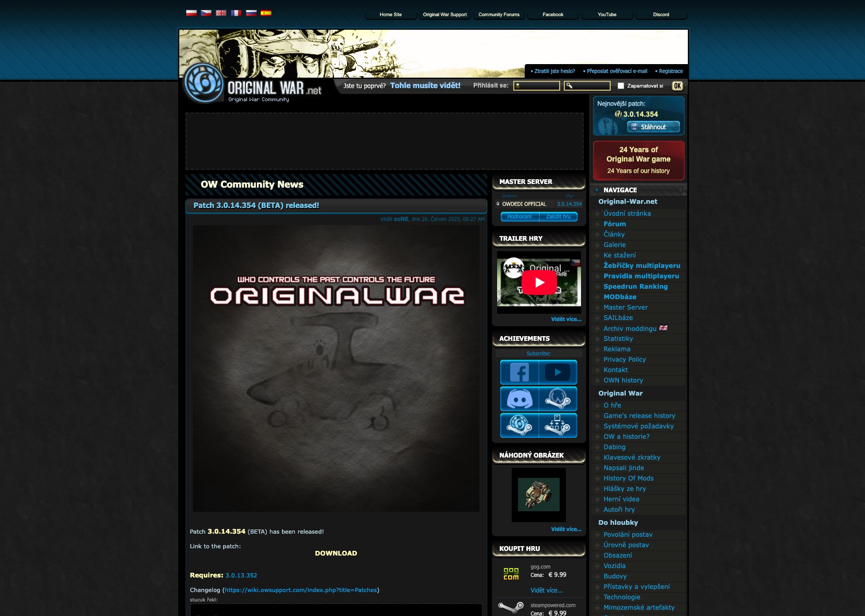865x616 pixels.
Task: Enable the 'Zapamatovat si' checkbox
Action: click(621, 86)
